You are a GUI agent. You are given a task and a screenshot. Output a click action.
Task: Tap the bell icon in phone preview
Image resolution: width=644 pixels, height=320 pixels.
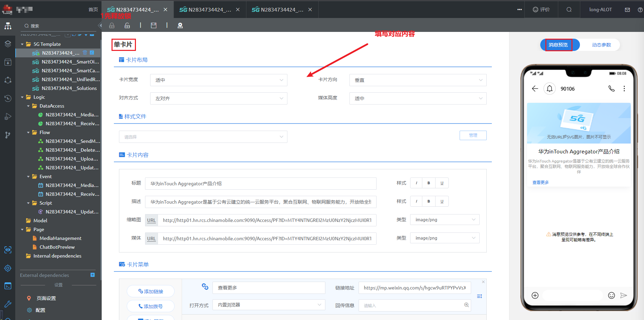549,89
